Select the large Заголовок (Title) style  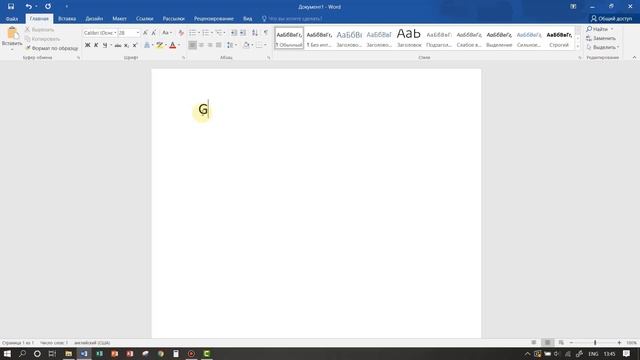pyautogui.click(x=409, y=38)
